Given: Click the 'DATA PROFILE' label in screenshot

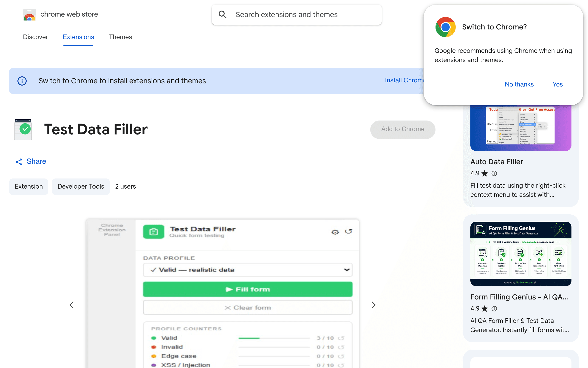Looking at the screenshot, I should 169,258.
